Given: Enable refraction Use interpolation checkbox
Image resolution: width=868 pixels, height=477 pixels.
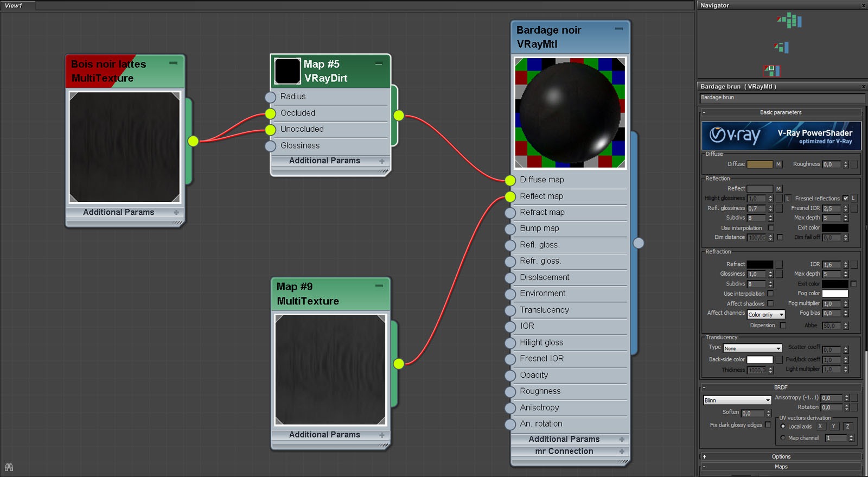Looking at the screenshot, I should point(770,294).
